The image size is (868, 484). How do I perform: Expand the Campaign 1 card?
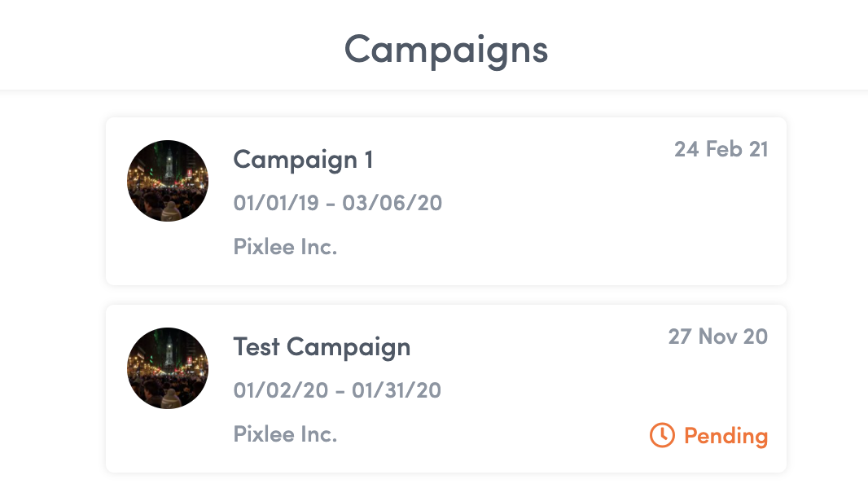click(x=445, y=201)
